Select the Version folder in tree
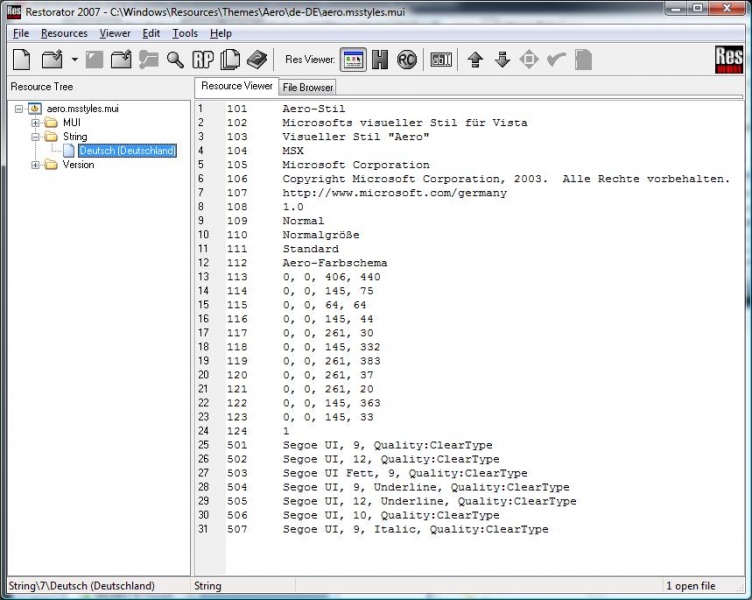This screenshot has height=600, width=752. click(78, 165)
